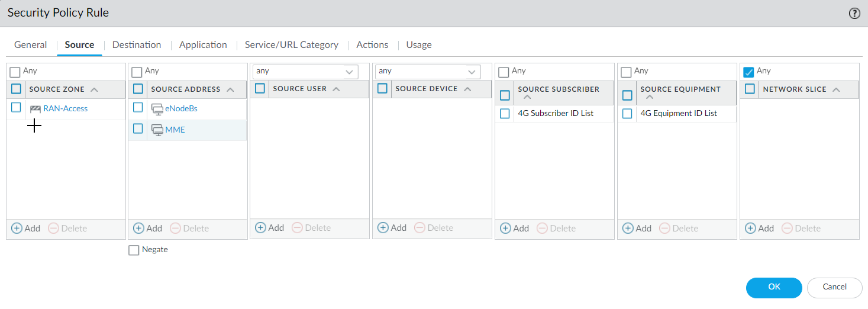Uncheck Any for Network Slice
This screenshot has width=868, height=309.
(748, 72)
